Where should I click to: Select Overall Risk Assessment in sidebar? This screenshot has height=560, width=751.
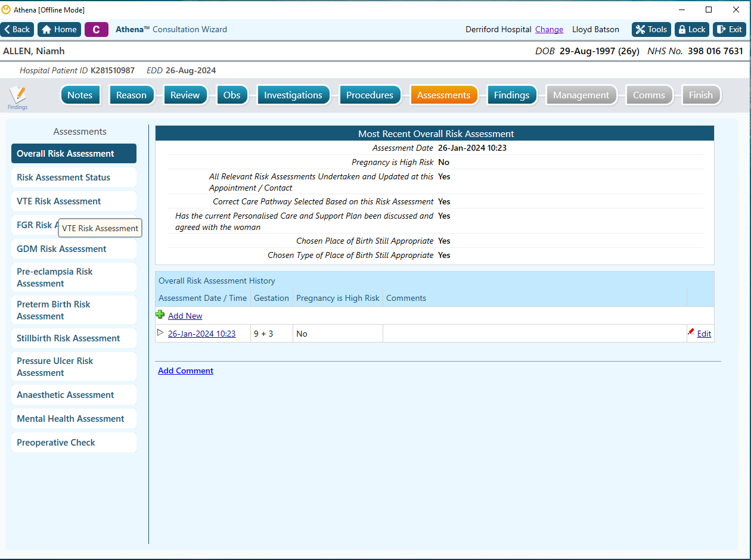pos(74,154)
